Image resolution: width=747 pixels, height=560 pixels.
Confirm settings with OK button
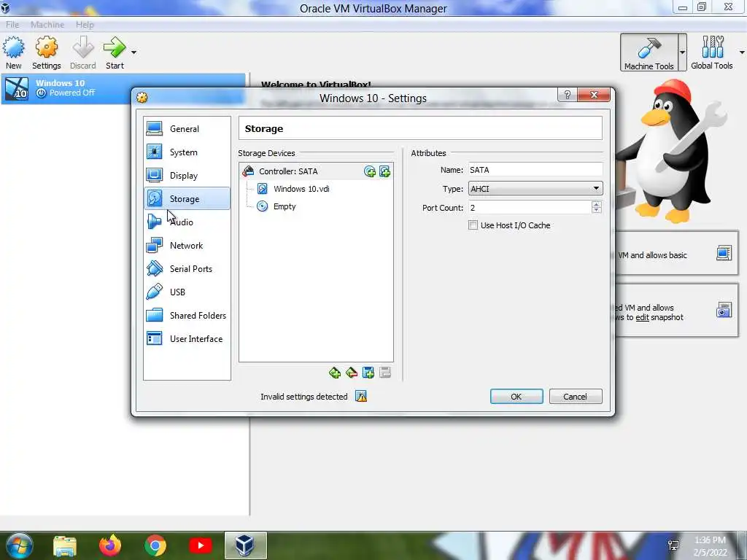tap(516, 396)
